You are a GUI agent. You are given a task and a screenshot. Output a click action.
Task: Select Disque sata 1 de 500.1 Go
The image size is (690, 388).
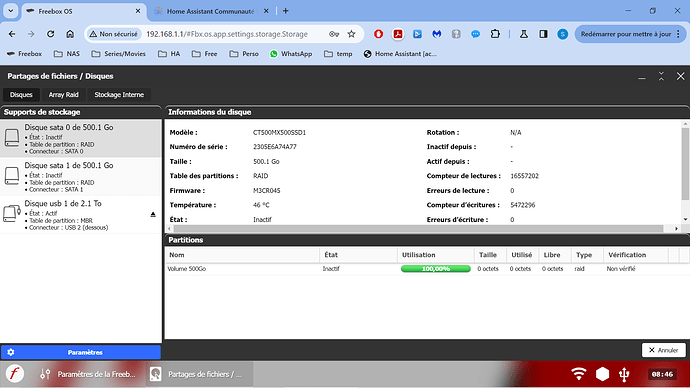81,177
